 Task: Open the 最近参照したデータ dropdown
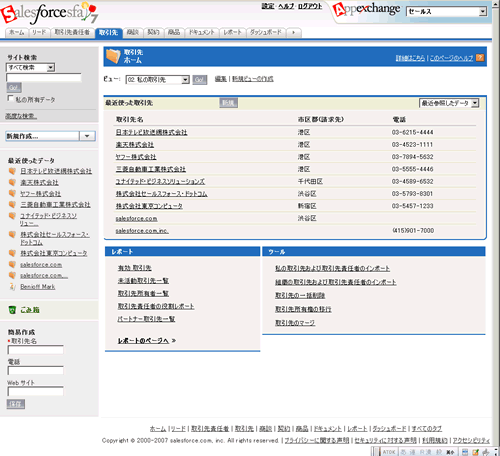click(449, 103)
